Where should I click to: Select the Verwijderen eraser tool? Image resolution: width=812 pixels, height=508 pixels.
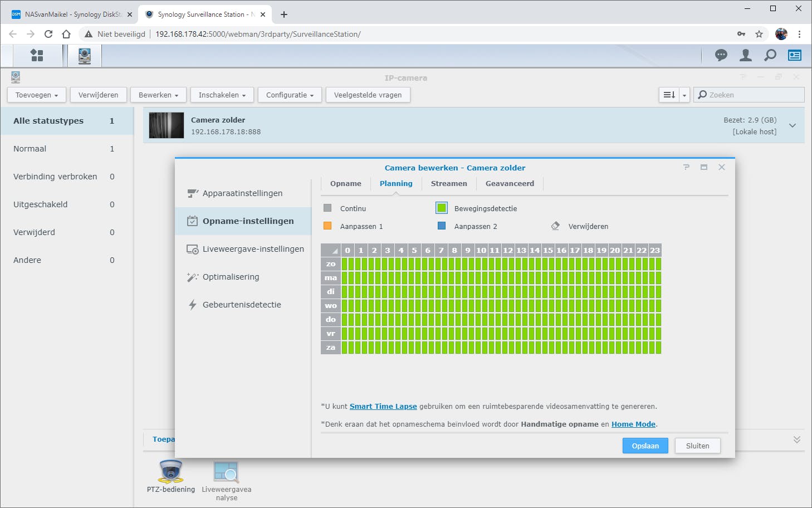tap(555, 226)
